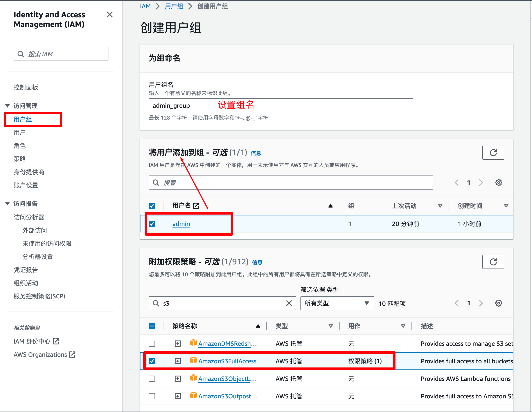
Task: Open 访问分析器 in the sidebar
Action: click(x=29, y=217)
